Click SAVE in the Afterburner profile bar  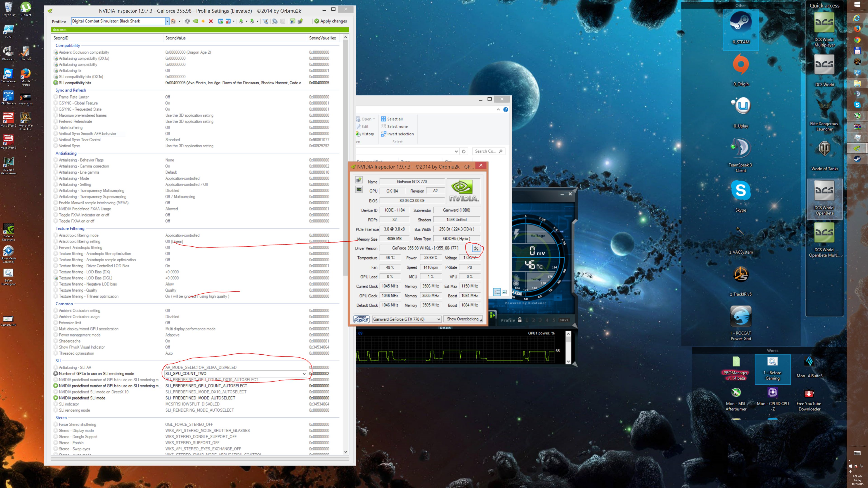coord(564,320)
